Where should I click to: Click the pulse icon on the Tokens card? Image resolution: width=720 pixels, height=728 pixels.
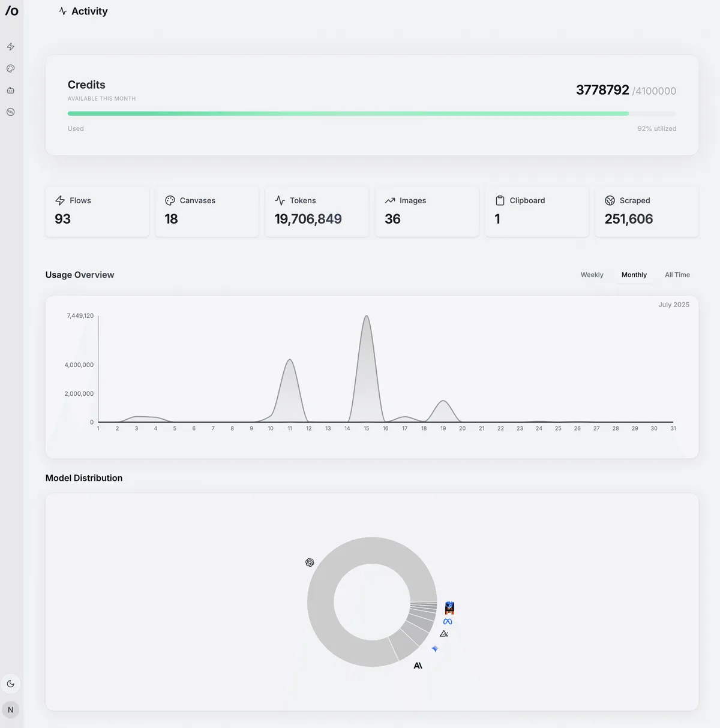click(280, 200)
